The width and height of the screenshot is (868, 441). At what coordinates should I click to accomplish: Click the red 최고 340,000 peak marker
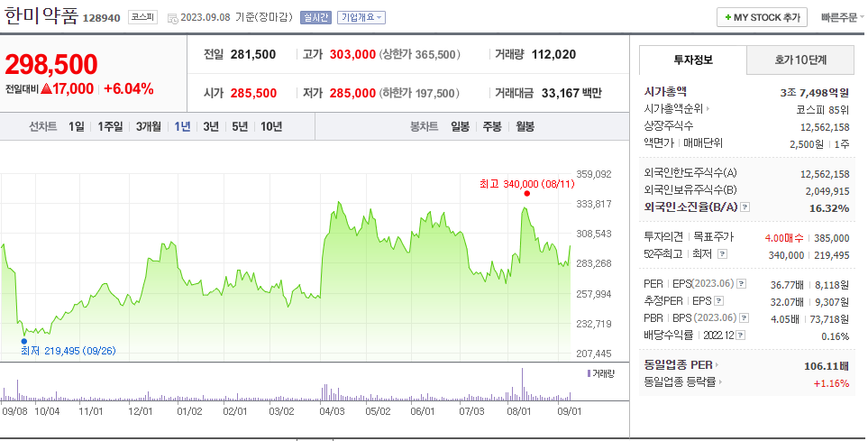pos(527,193)
